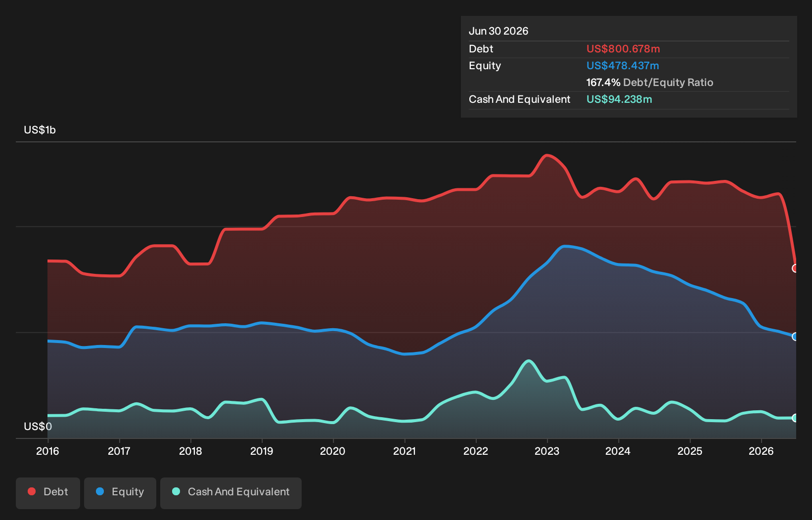Toggle the Cash And Equivalent legend button
Screen dimensions: 812x520
(x=231, y=493)
